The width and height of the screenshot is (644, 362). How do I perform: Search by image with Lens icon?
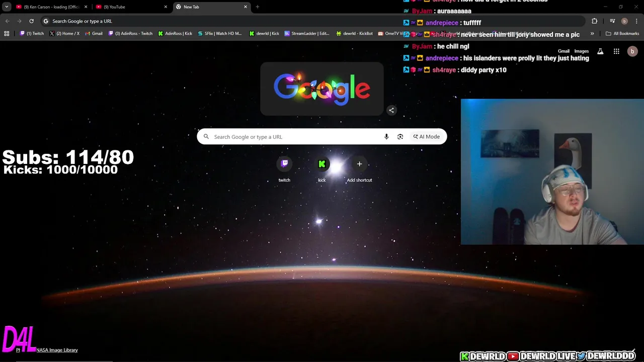400,137
